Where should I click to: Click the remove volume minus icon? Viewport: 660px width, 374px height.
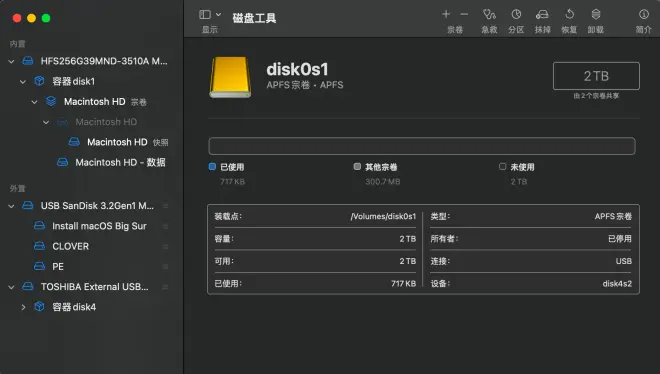point(464,14)
